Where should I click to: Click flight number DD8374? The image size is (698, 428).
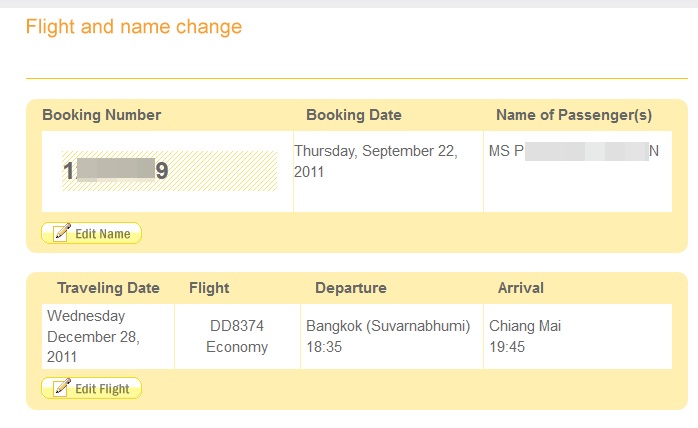click(x=237, y=326)
